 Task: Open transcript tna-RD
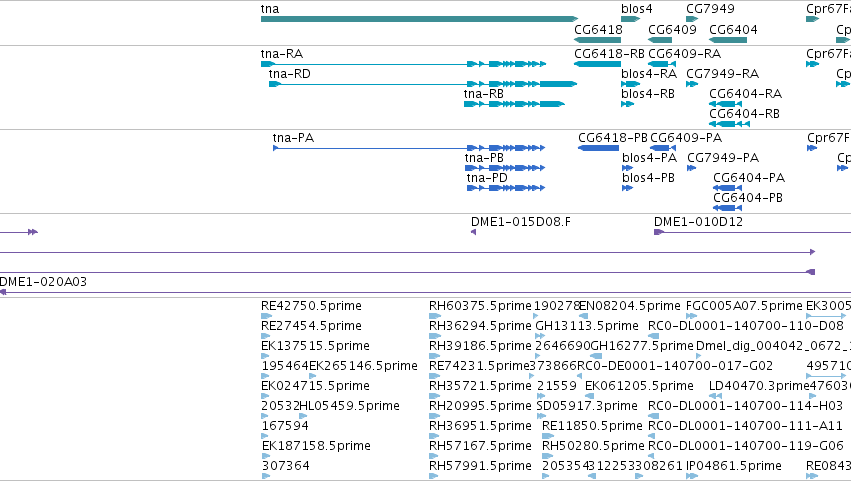point(289,74)
